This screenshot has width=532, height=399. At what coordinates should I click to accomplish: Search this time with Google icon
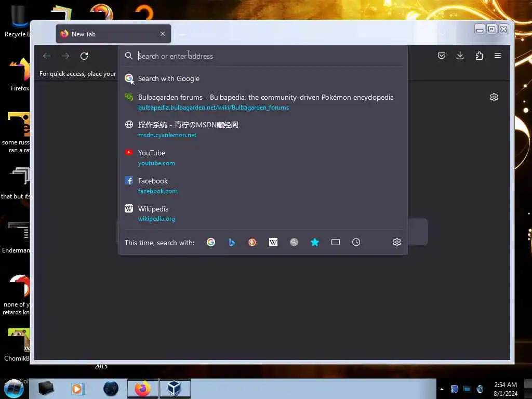[211, 242]
